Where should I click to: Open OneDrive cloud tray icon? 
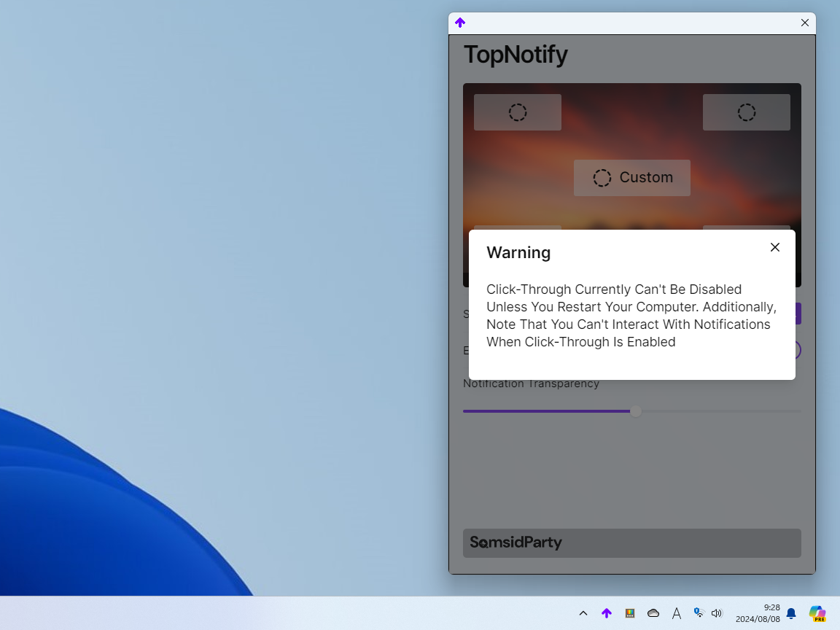pos(653,613)
